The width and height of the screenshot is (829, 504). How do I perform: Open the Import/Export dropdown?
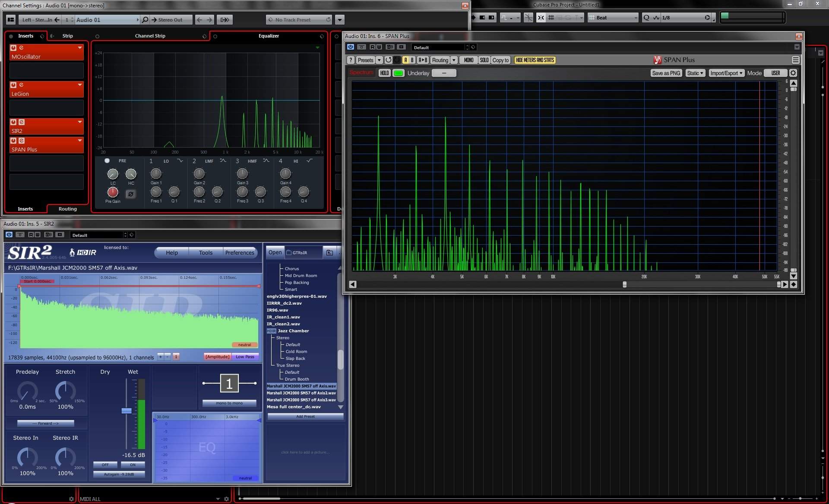tap(726, 73)
